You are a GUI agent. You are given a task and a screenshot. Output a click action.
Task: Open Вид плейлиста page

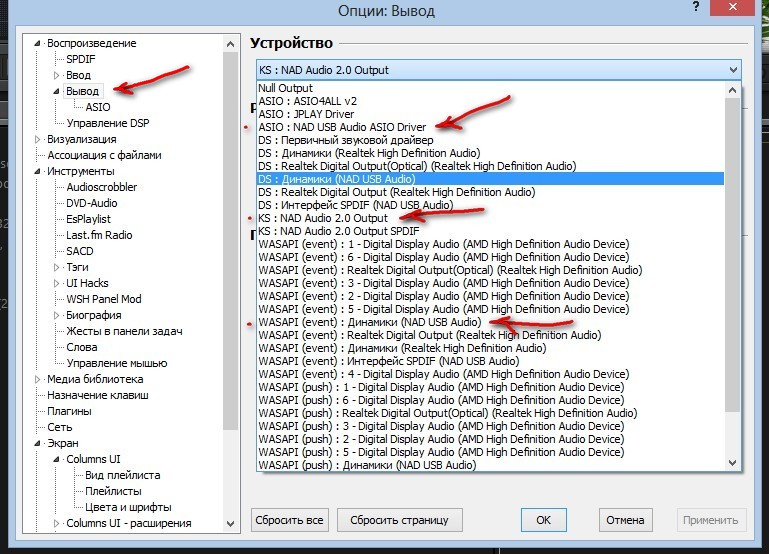click(123, 475)
